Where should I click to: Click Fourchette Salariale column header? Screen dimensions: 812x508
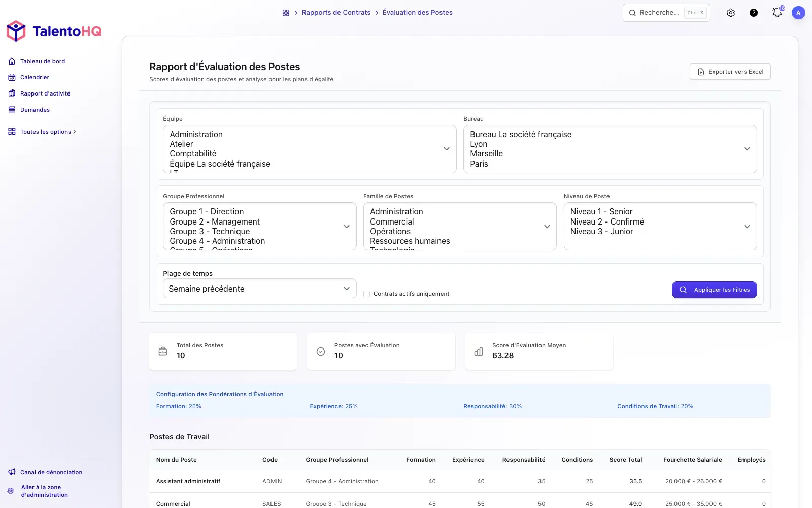pos(692,460)
